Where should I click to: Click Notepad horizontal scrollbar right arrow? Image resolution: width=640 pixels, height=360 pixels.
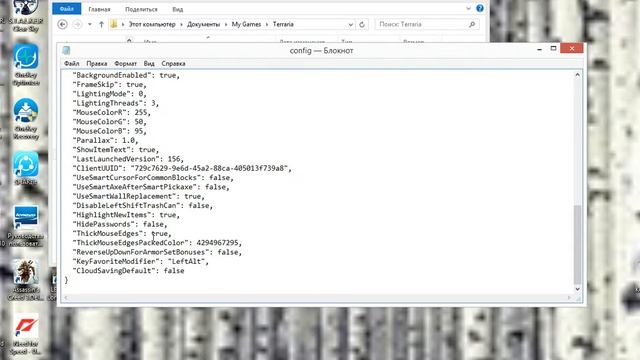pyautogui.click(x=569, y=298)
